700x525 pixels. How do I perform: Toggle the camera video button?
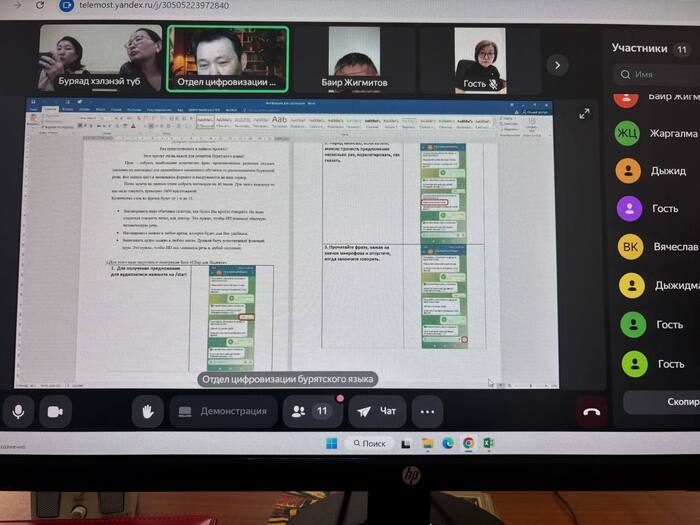pyautogui.click(x=55, y=411)
